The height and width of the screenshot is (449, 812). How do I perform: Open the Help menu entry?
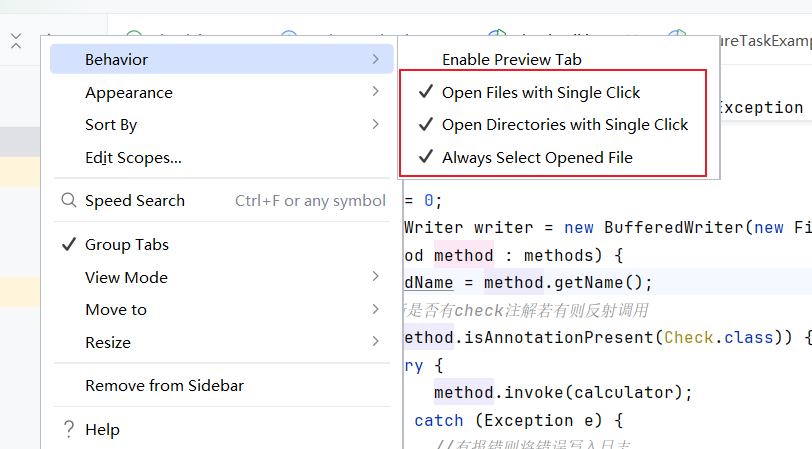(x=102, y=429)
